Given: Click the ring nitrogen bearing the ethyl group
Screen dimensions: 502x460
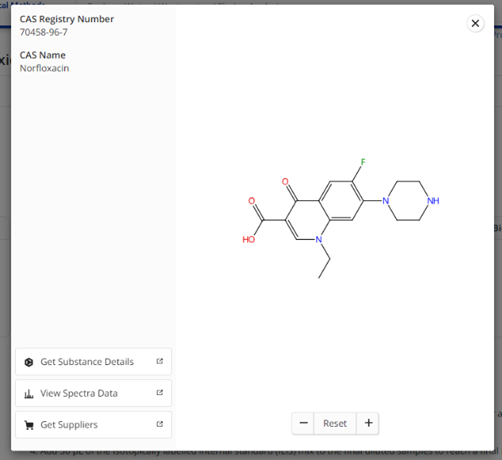Looking at the screenshot, I should pyautogui.click(x=319, y=239).
